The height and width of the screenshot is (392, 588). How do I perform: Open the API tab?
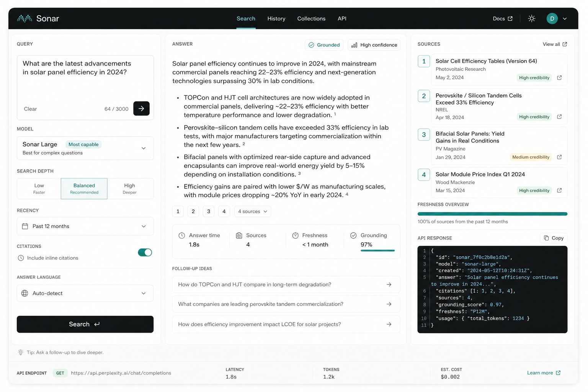pos(342,18)
